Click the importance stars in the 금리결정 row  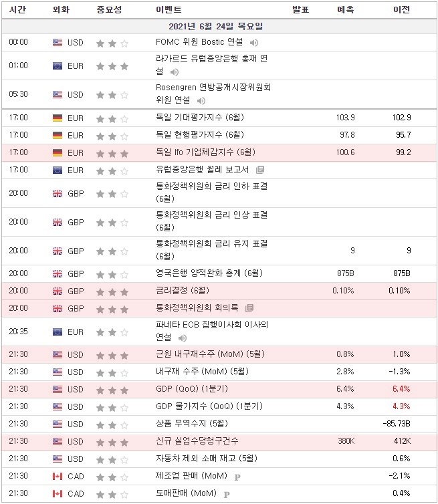coord(112,291)
